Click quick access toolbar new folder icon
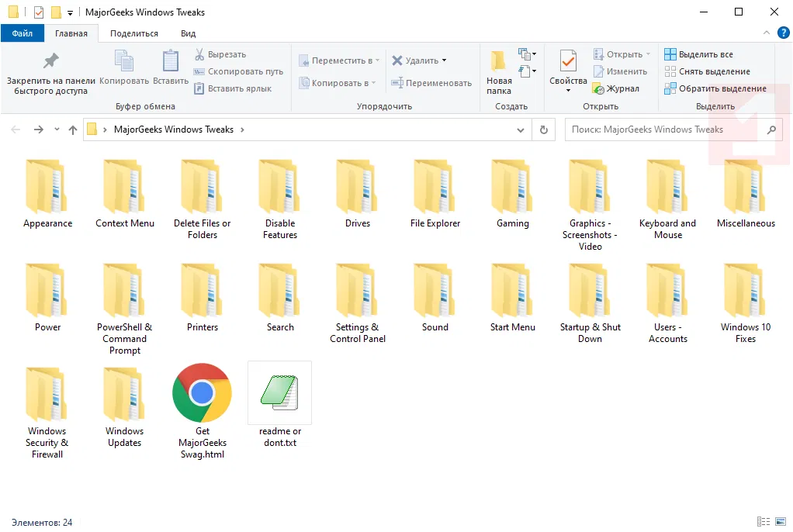Screen dimensions: 793x532 coord(56,12)
